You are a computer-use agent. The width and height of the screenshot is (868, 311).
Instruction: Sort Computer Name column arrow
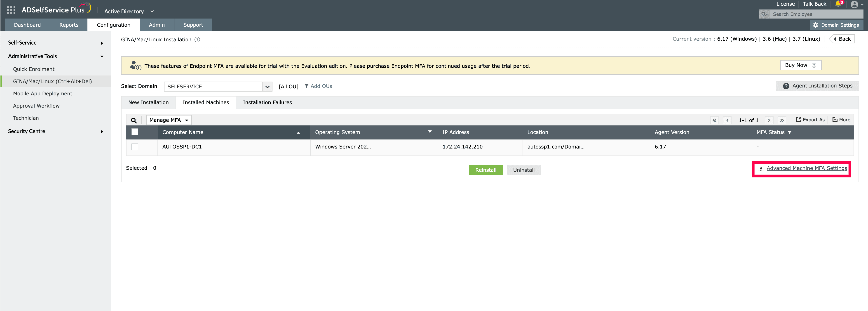pos(298,133)
